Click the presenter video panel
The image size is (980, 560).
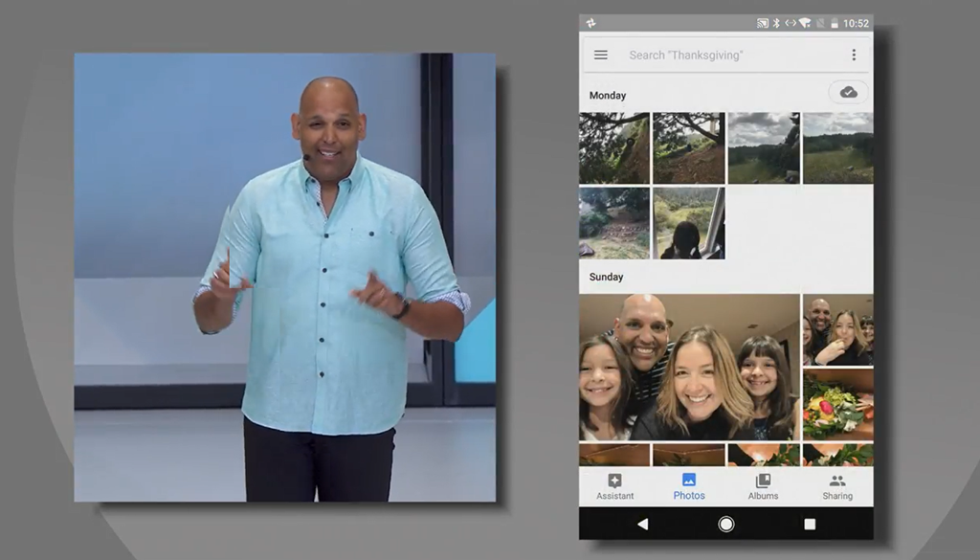pos(285,277)
